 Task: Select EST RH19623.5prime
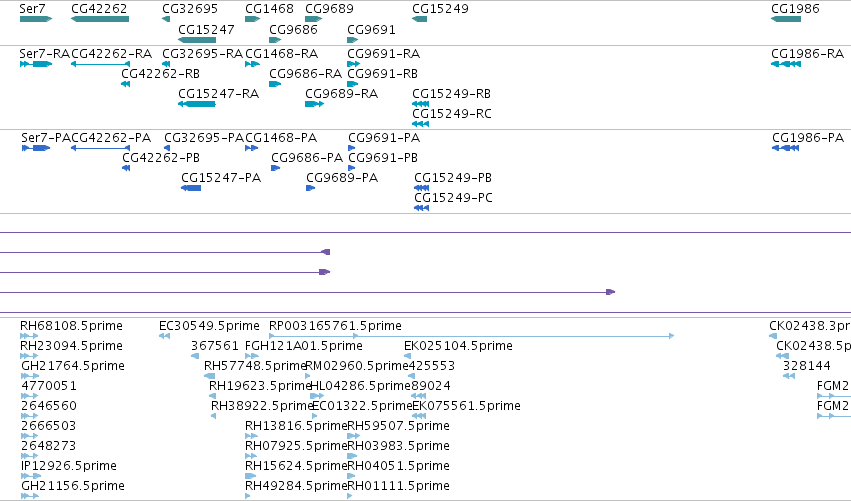[x=213, y=396]
